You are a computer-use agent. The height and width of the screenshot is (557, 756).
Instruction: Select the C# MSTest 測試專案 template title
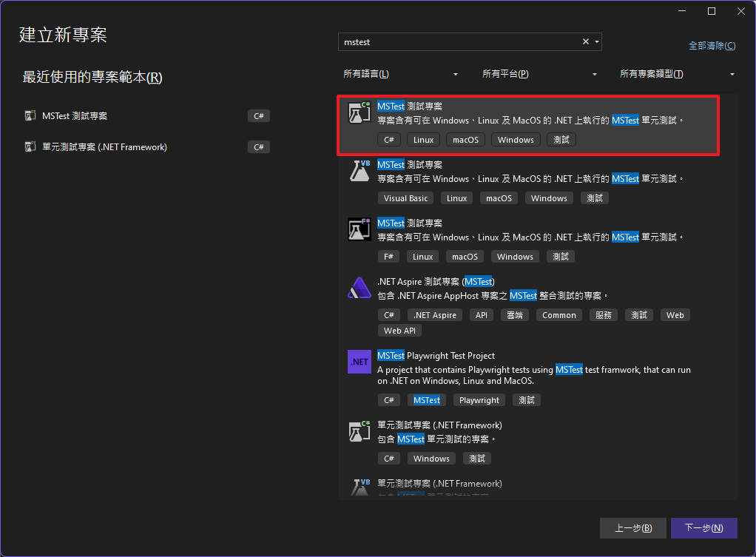[410, 106]
